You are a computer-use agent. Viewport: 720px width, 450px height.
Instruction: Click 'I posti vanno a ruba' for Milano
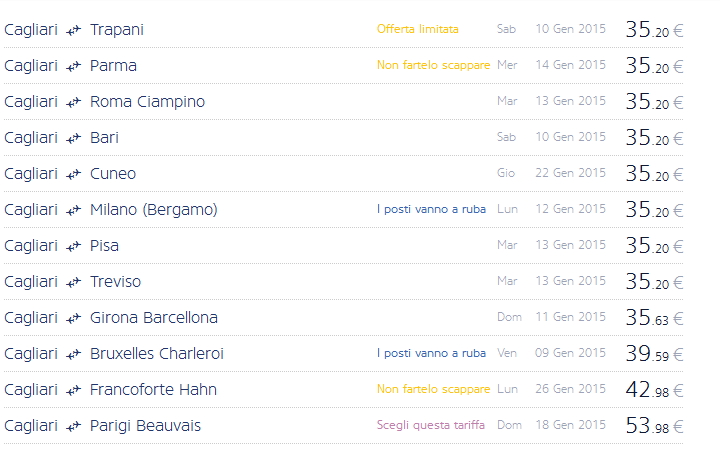click(431, 209)
